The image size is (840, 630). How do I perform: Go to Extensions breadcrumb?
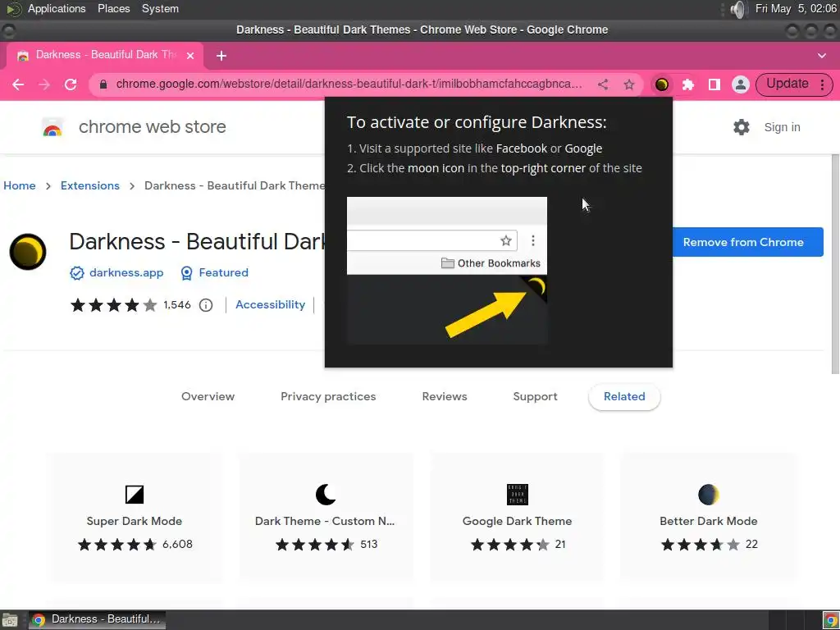[90, 186]
